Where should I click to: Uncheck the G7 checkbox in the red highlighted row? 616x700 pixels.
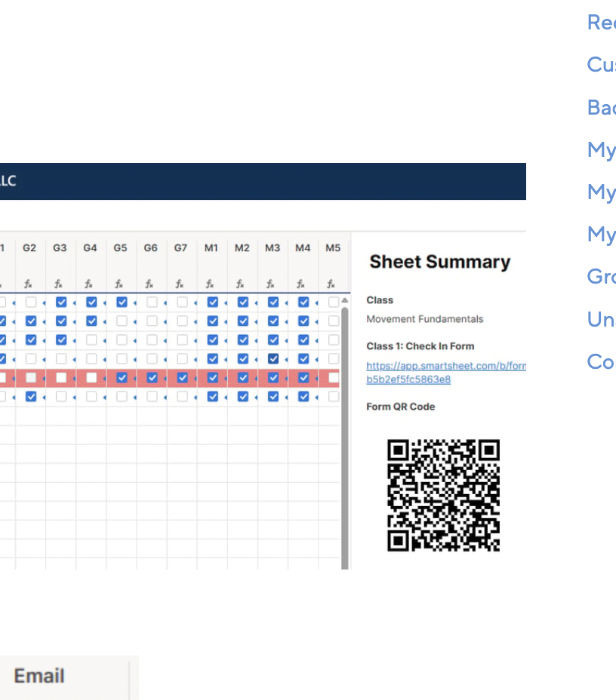click(x=182, y=378)
